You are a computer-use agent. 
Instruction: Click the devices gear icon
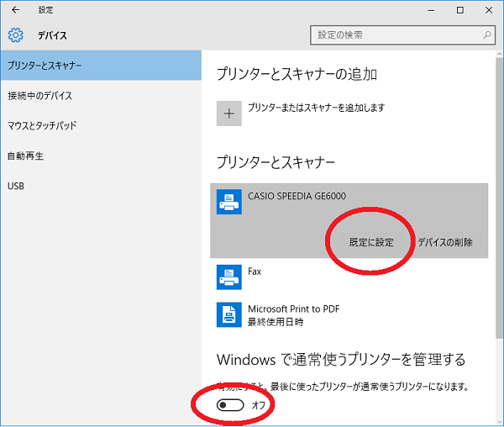tap(15, 35)
